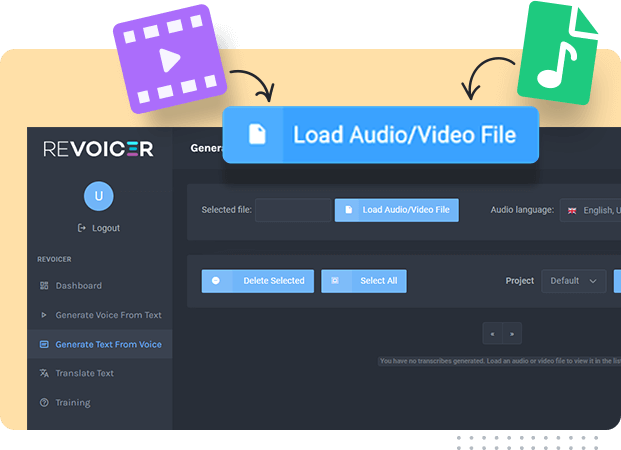Log out using the Logout link

pyautogui.click(x=99, y=228)
